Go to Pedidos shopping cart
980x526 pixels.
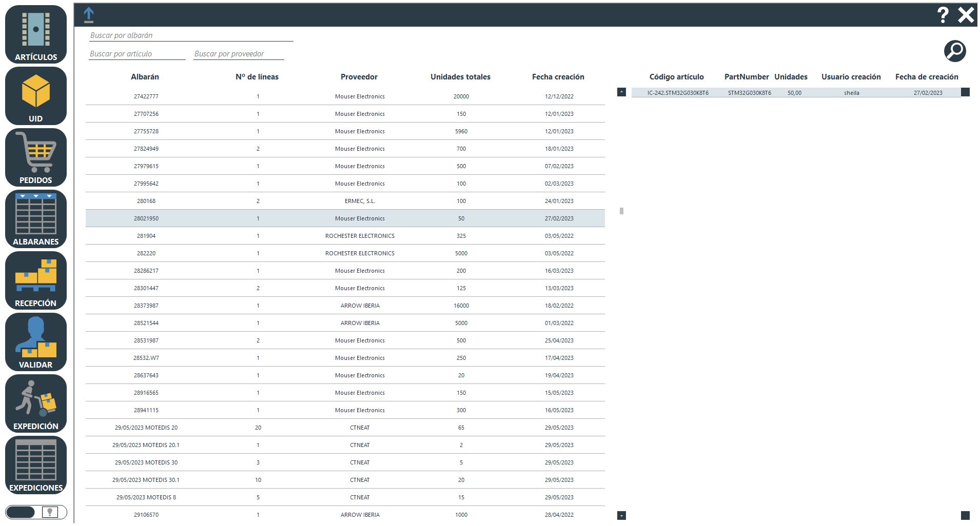(x=36, y=157)
